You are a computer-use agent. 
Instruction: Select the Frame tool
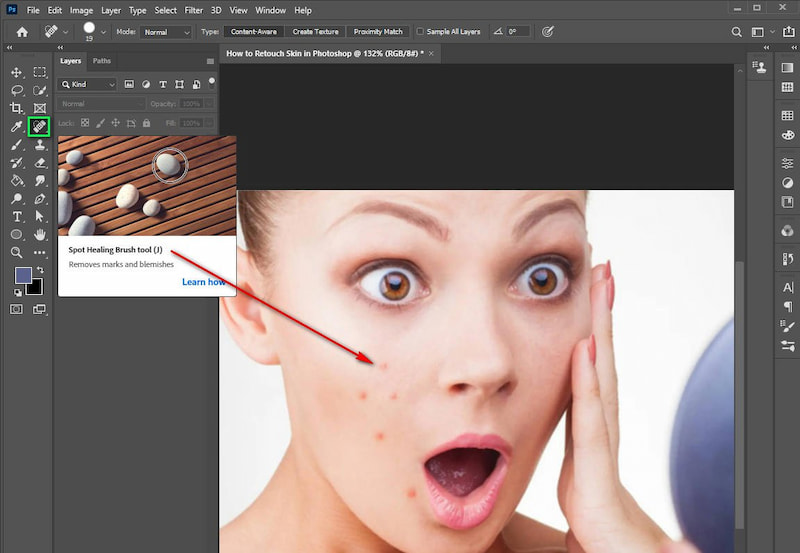[39, 108]
